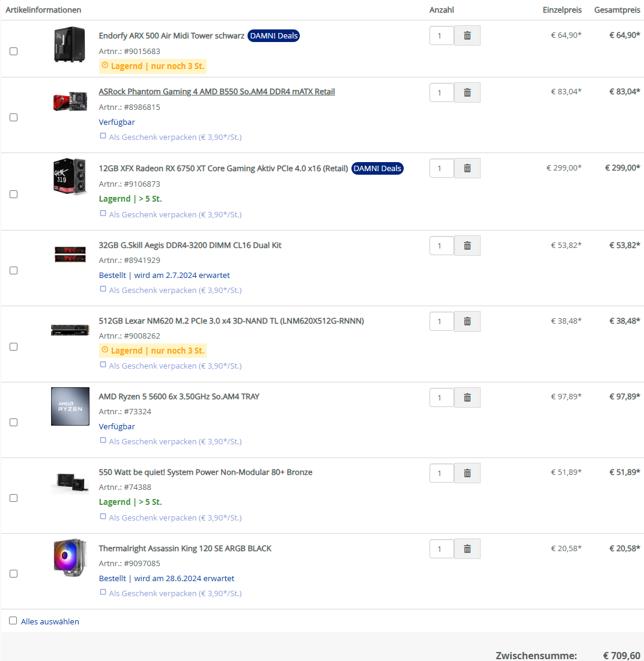Click 'wird am 2.7.2024 erwartet' availability text
The height and width of the screenshot is (661, 644).
pos(182,276)
